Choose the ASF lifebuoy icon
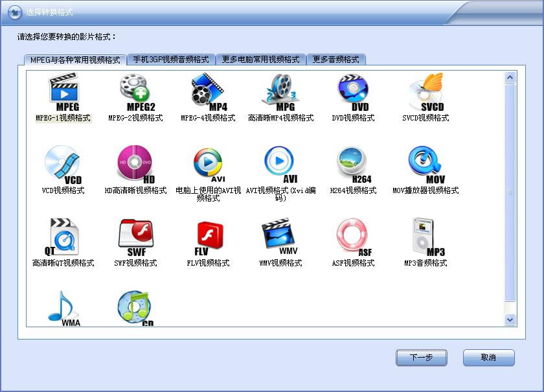 [354, 237]
